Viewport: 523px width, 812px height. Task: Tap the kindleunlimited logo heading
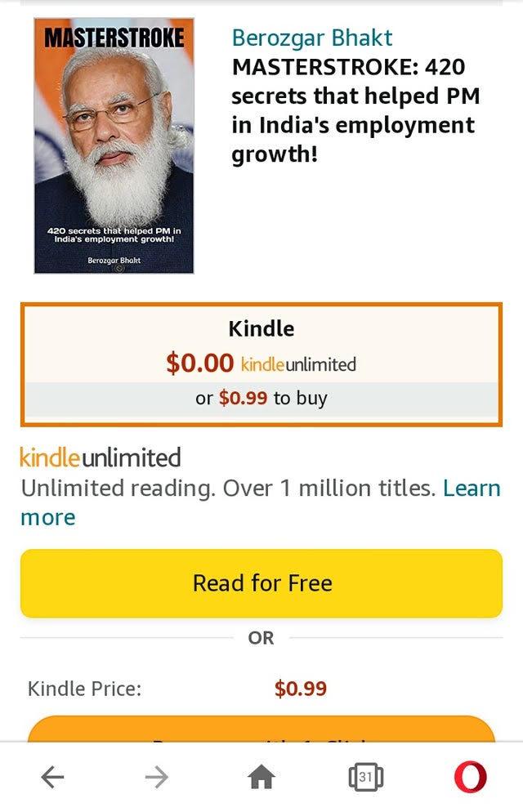(x=101, y=457)
